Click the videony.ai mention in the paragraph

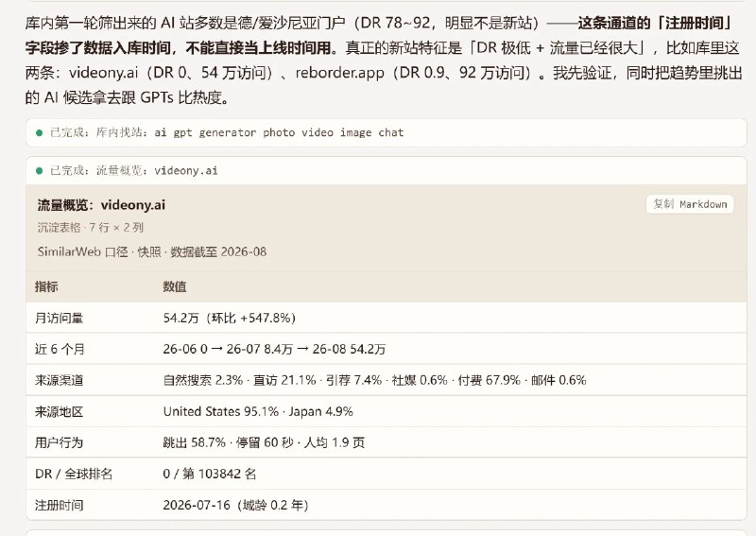pyautogui.click(x=104, y=73)
